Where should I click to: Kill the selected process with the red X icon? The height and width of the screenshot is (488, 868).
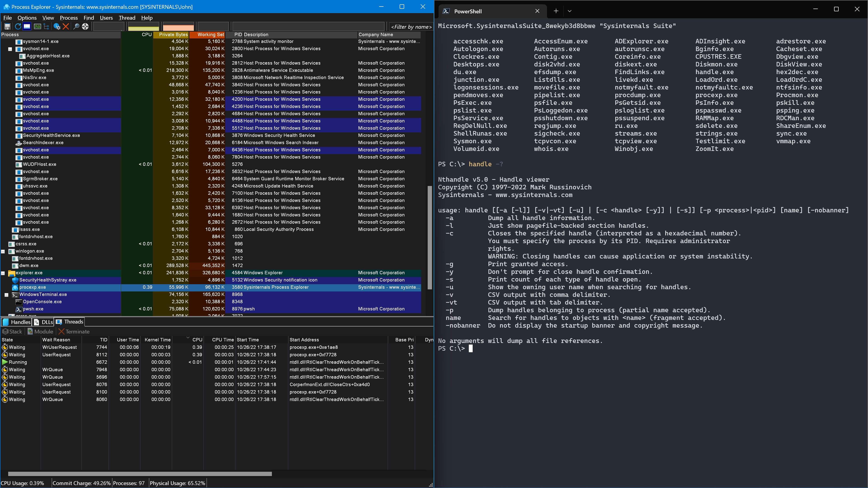click(66, 26)
